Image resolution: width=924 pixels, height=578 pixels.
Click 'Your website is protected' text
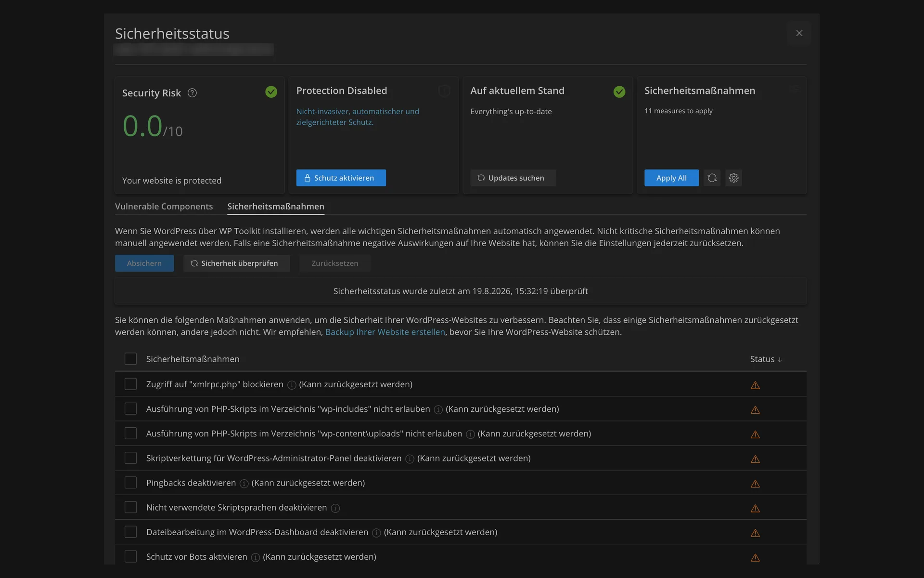click(x=172, y=181)
